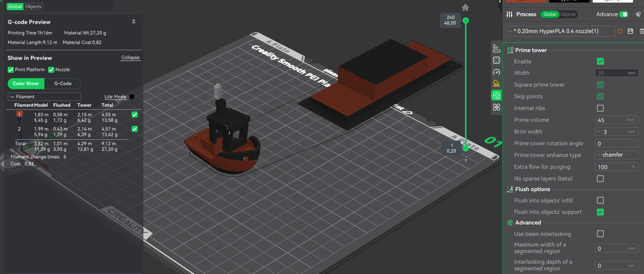644x274 pixels.
Task: Open the 0.20mm HyperPLA process preset dropdown
Action: [560, 31]
